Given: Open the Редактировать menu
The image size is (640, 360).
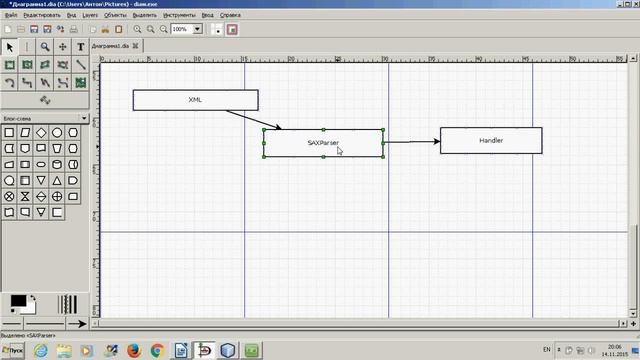Looking at the screenshot, I should 42,15.
